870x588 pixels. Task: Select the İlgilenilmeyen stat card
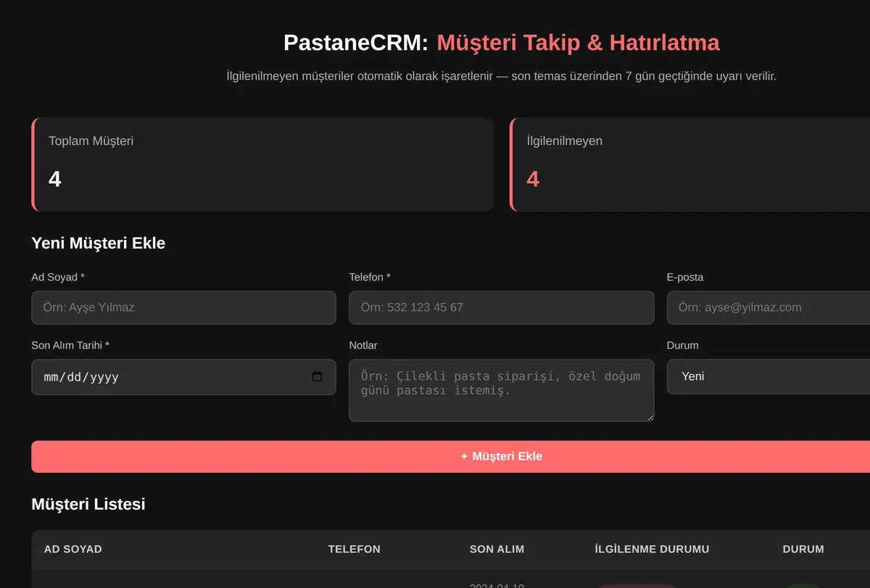pos(690,165)
